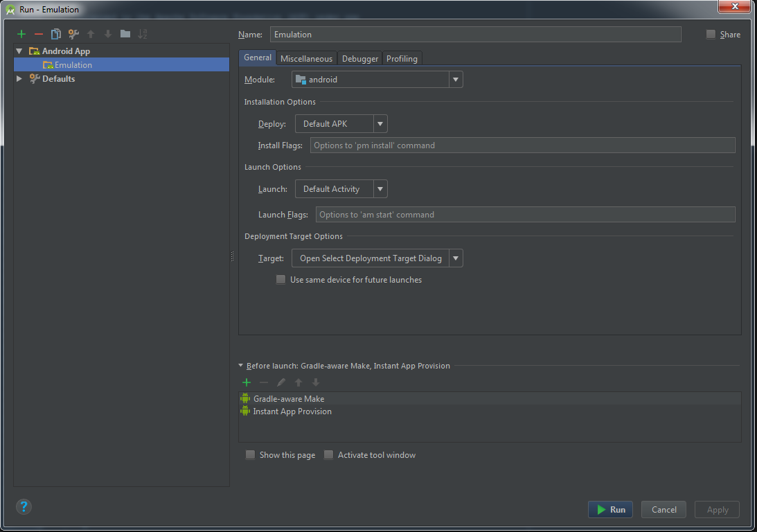Click the Create New Folder icon
This screenshot has height=532, width=757.
point(125,34)
